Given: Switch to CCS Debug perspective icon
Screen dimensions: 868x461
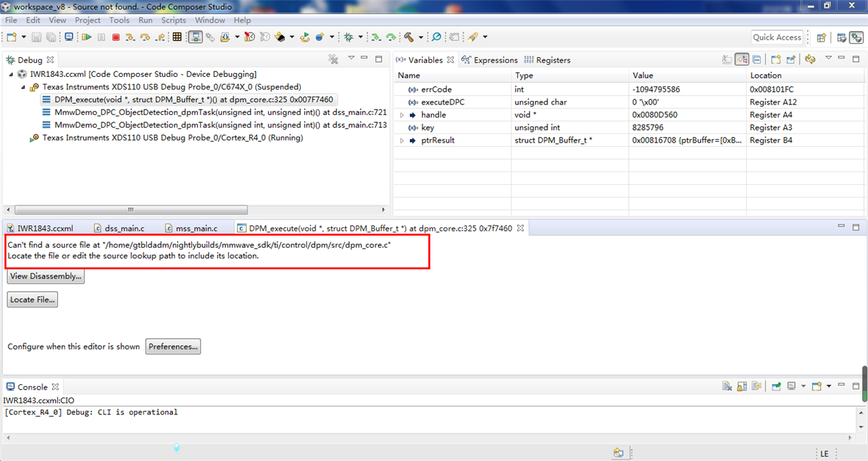Looking at the screenshot, I should point(857,37).
